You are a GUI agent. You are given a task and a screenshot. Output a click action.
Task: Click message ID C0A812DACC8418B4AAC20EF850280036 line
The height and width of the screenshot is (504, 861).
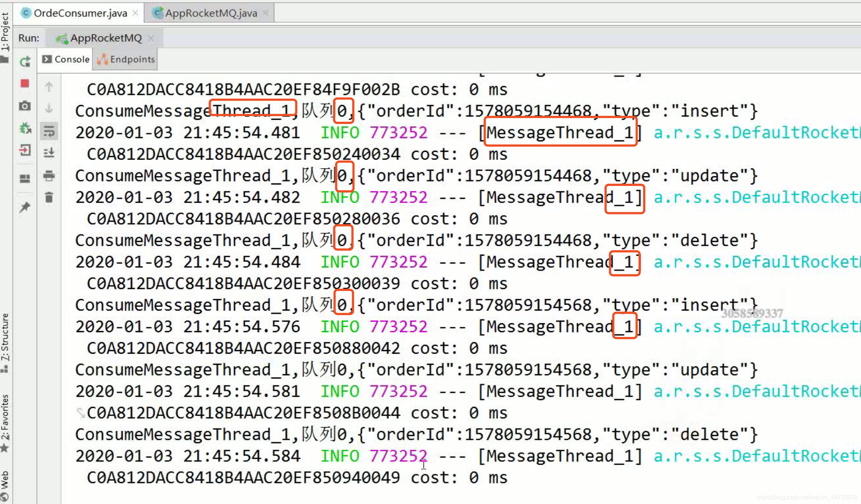297,219
